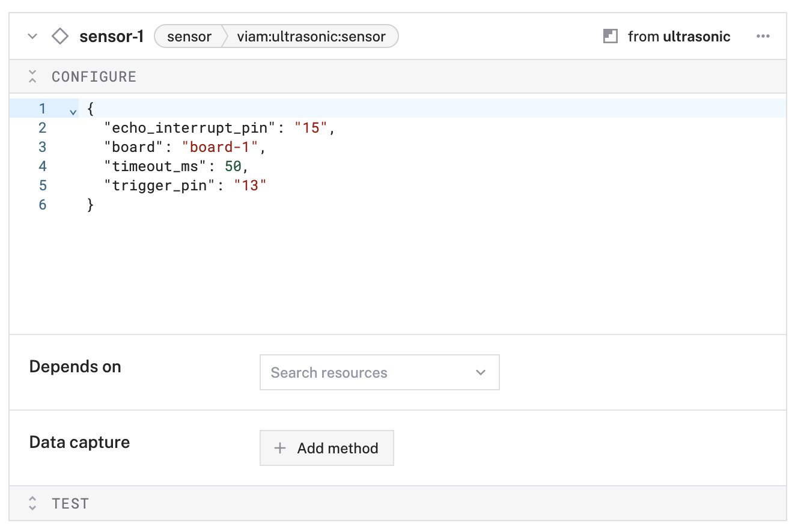
Task: Click the dropdown arrow in Depends on
Action: (480, 372)
